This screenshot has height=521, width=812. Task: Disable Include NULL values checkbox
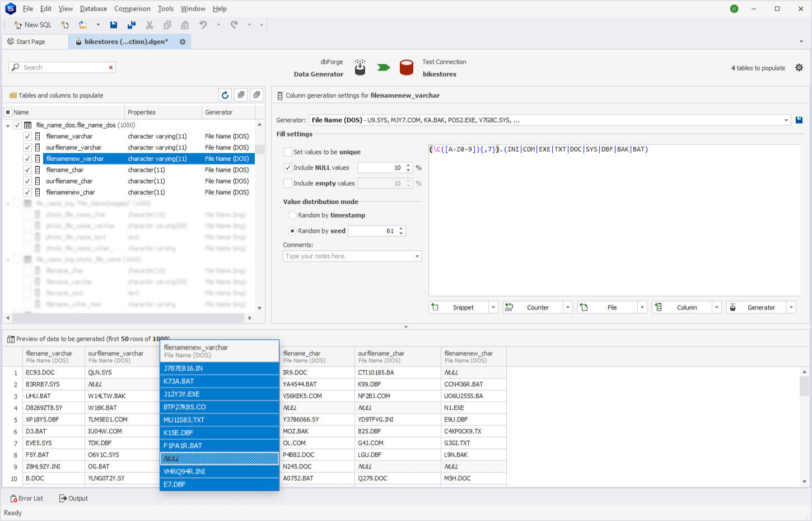click(x=288, y=167)
